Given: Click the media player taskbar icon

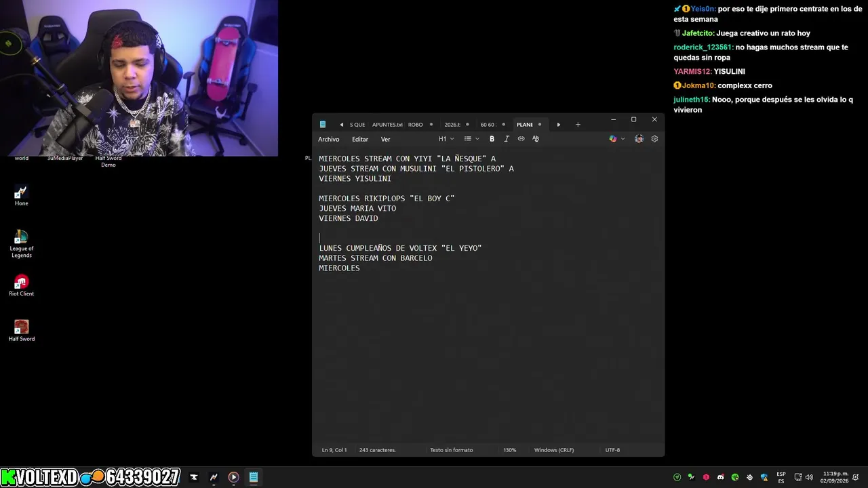Looking at the screenshot, I should [x=233, y=477].
